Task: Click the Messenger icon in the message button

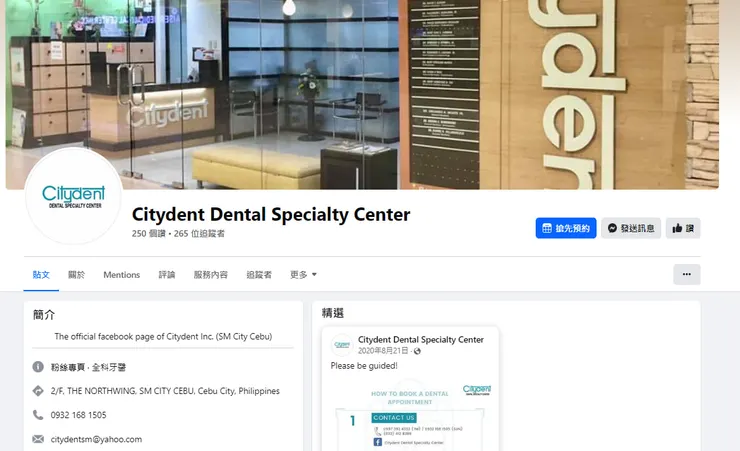Action: tap(613, 228)
